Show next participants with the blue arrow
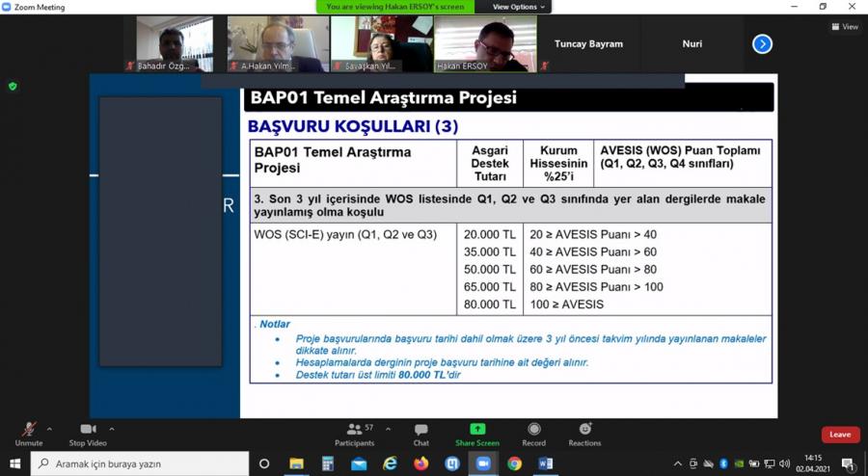Viewport: 868px width, 476px height. click(762, 43)
